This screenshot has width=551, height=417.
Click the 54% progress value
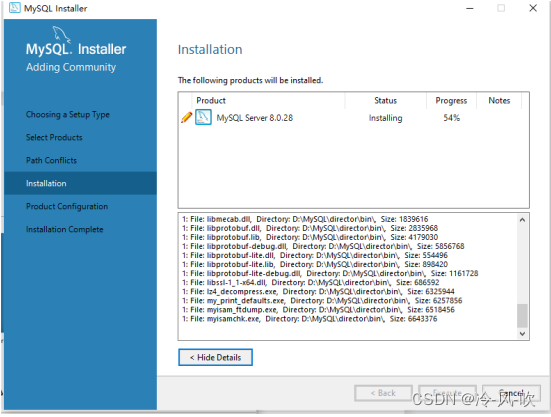[x=451, y=118]
